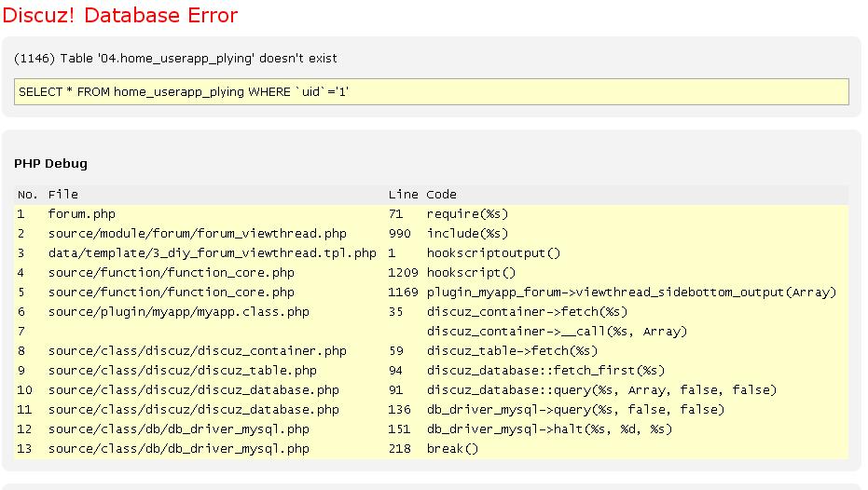Click 'source/class/discuz/discuz_table.php' cell
868x490 pixels.
coord(182,371)
